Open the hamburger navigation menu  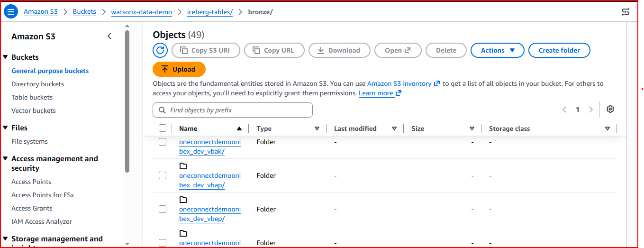click(11, 12)
